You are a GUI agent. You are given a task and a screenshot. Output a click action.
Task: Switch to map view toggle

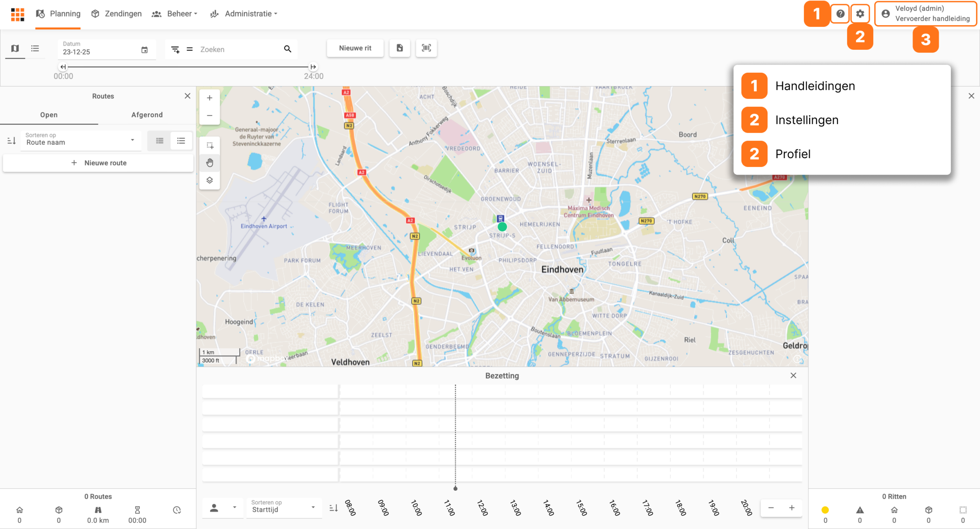(15, 48)
